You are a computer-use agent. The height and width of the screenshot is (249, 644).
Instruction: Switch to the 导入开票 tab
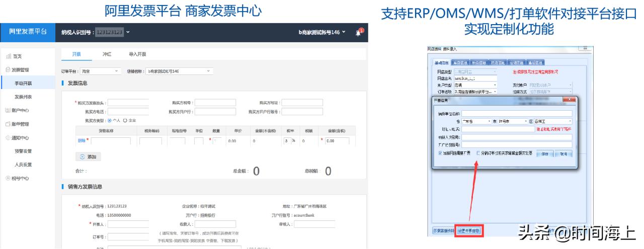point(137,54)
